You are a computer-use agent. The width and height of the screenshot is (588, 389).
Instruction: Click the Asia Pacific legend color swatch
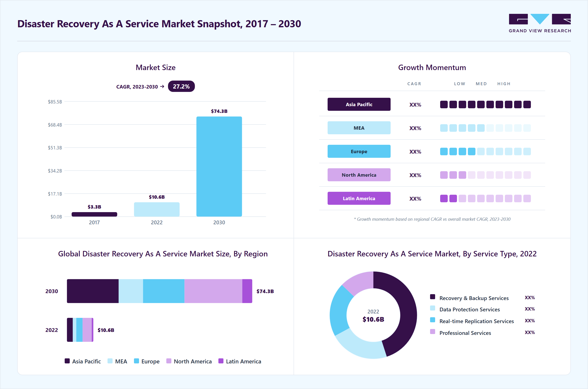[67, 361]
